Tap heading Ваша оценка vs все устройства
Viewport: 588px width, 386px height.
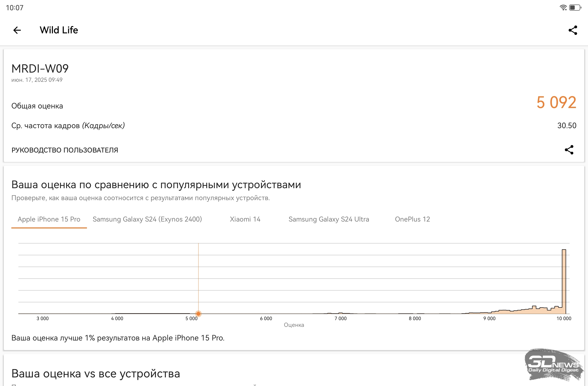pyautogui.click(x=96, y=373)
